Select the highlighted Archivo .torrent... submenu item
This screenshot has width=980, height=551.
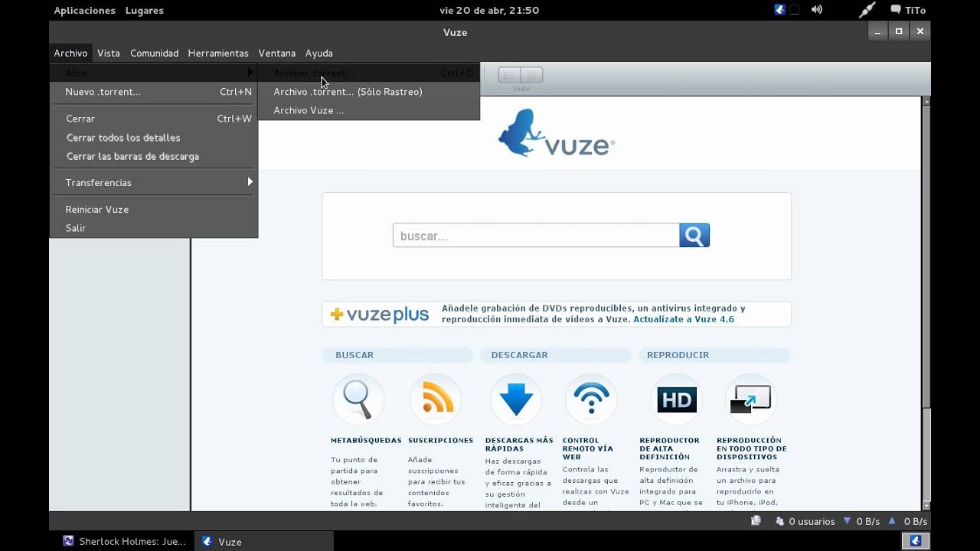[369, 73]
